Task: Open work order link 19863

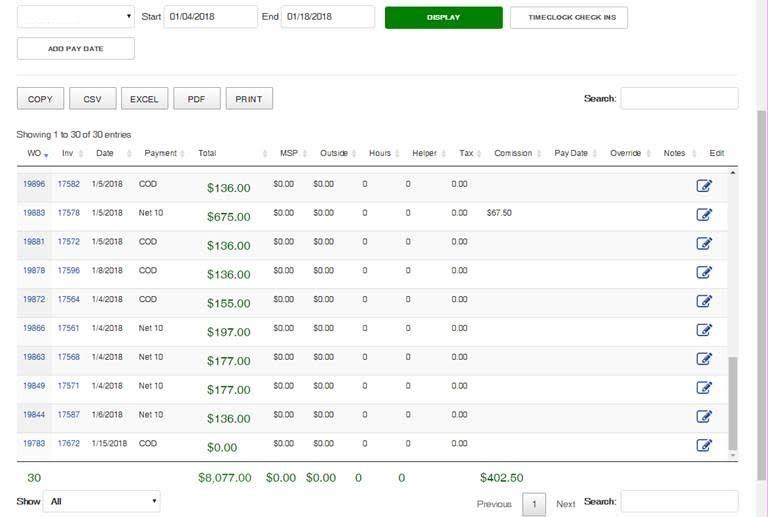Action: (x=34, y=357)
